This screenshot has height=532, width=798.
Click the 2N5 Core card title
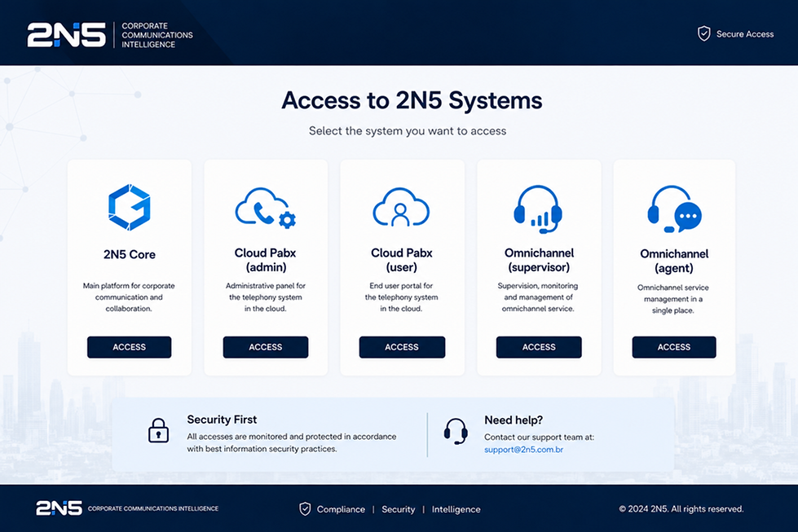pos(130,254)
